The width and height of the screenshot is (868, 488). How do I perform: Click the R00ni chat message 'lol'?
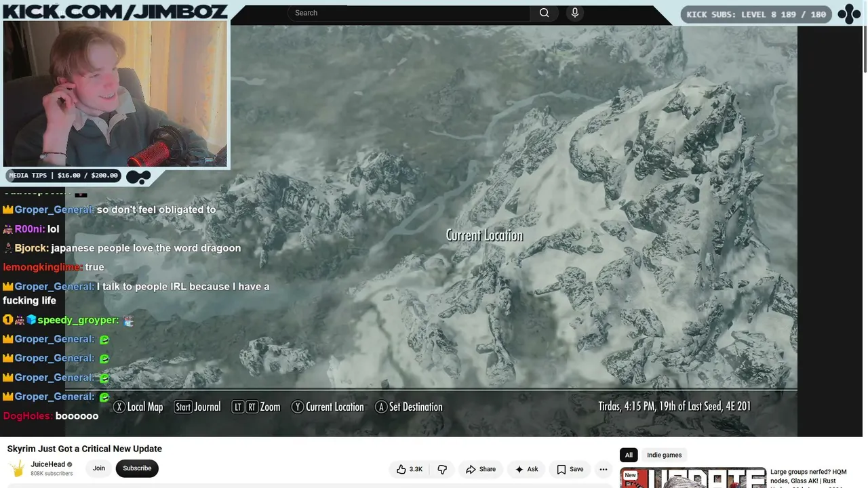pyautogui.click(x=54, y=229)
